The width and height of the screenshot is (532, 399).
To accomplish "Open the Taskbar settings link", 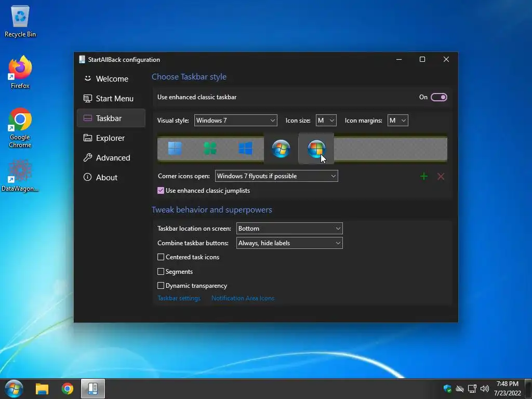I will click(x=179, y=298).
